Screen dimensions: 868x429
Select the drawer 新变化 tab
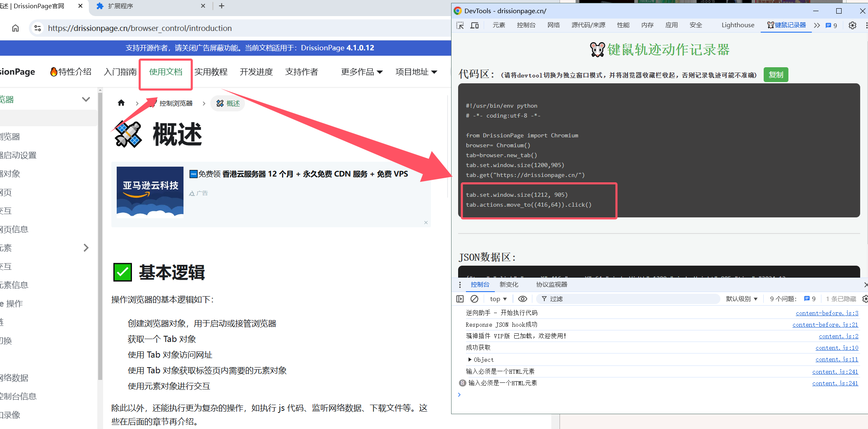pos(509,285)
